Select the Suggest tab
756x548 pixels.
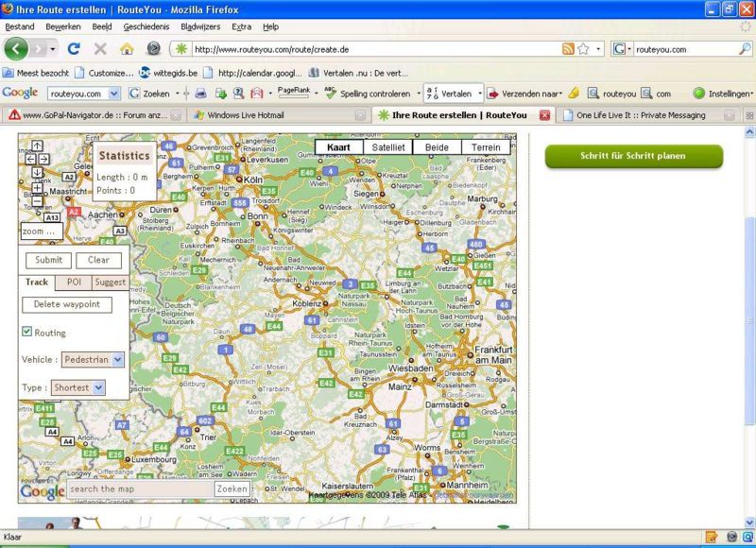tap(111, 283)
